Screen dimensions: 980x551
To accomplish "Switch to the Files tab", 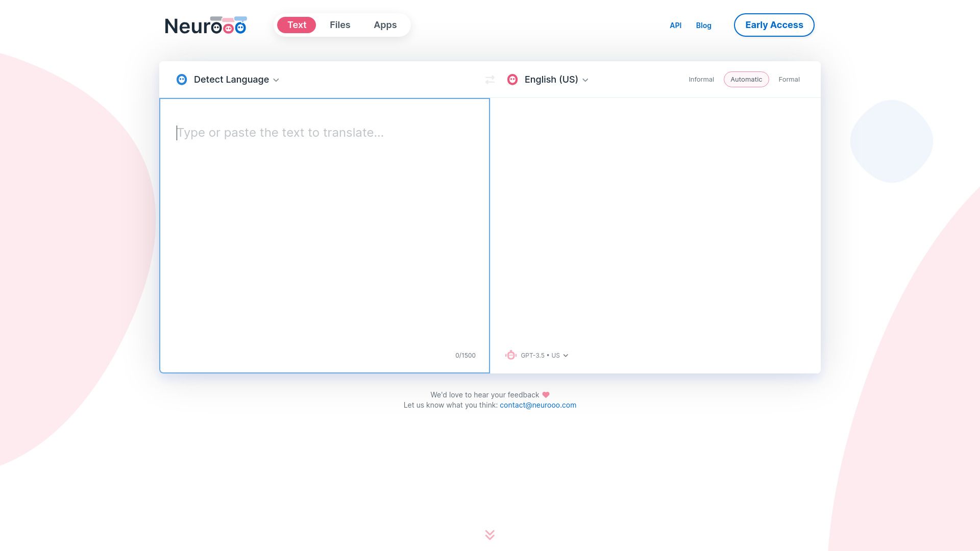I will 340,25.
